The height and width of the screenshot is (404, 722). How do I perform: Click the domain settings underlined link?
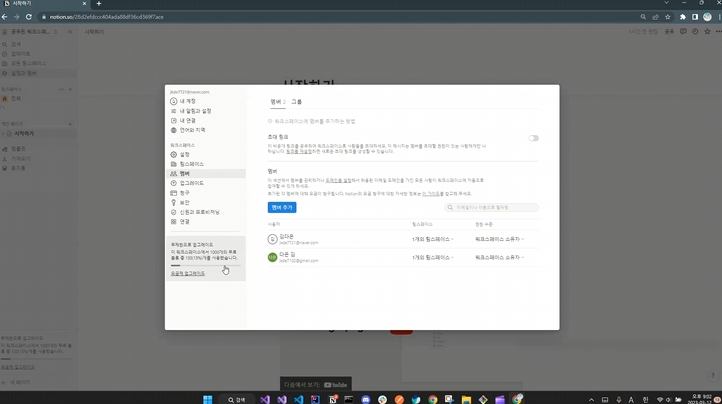click(338, 181)
